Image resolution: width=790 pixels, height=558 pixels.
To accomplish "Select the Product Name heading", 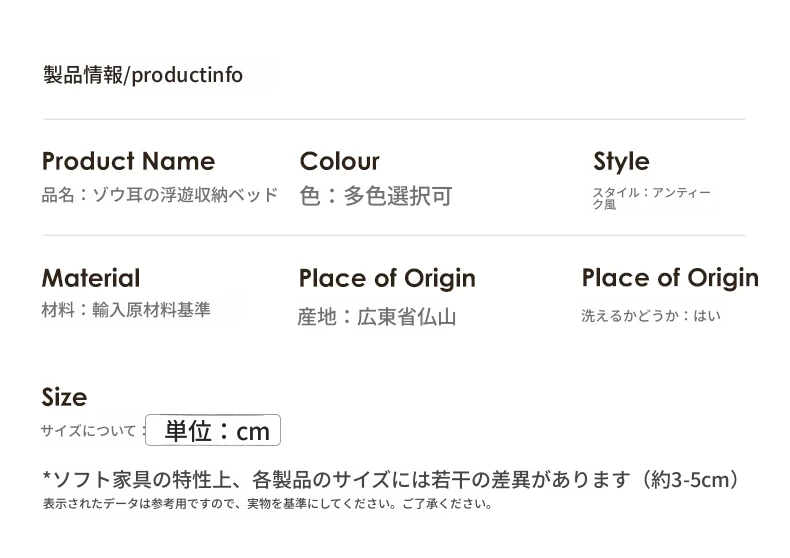I will (128, 161).
